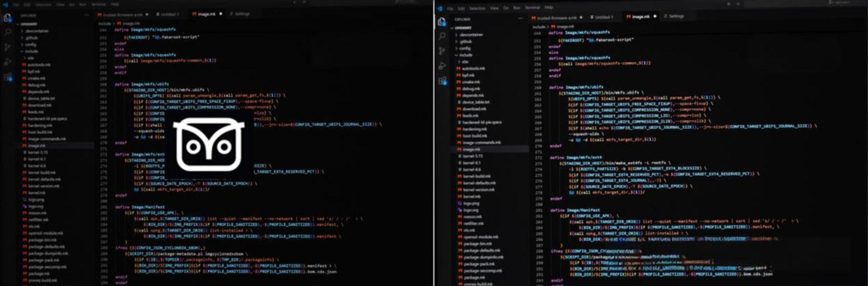The width and height of the screenshot is (868, 286).
Task: Click VS Code logo in right window title bar
Action: (440, 8)
